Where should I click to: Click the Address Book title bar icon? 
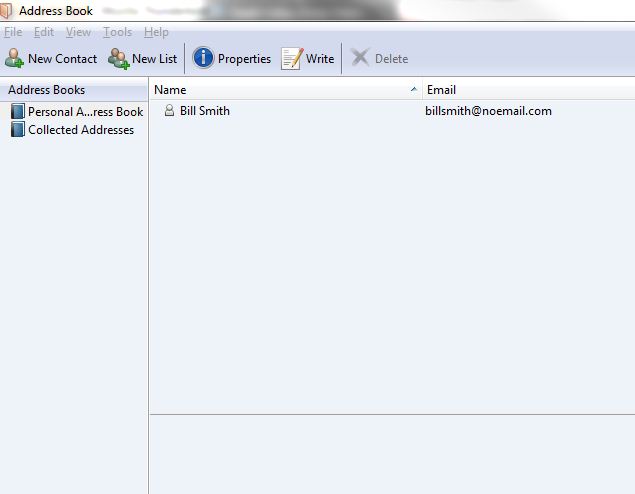8,11
